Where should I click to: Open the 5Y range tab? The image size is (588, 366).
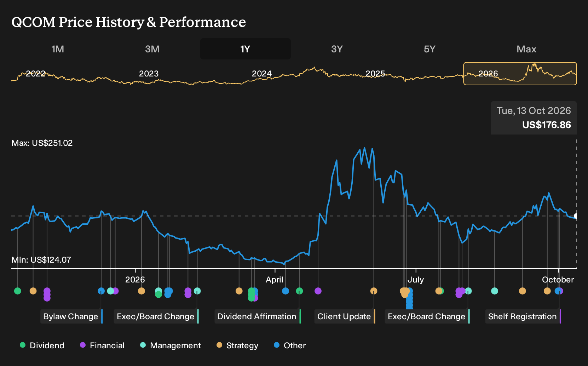[x=430, y=49]
